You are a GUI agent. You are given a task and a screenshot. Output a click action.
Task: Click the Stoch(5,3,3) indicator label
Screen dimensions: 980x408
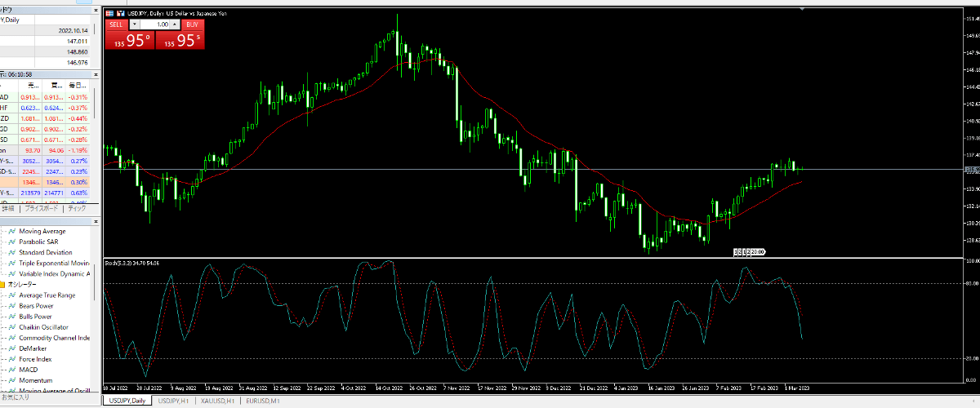131,263
